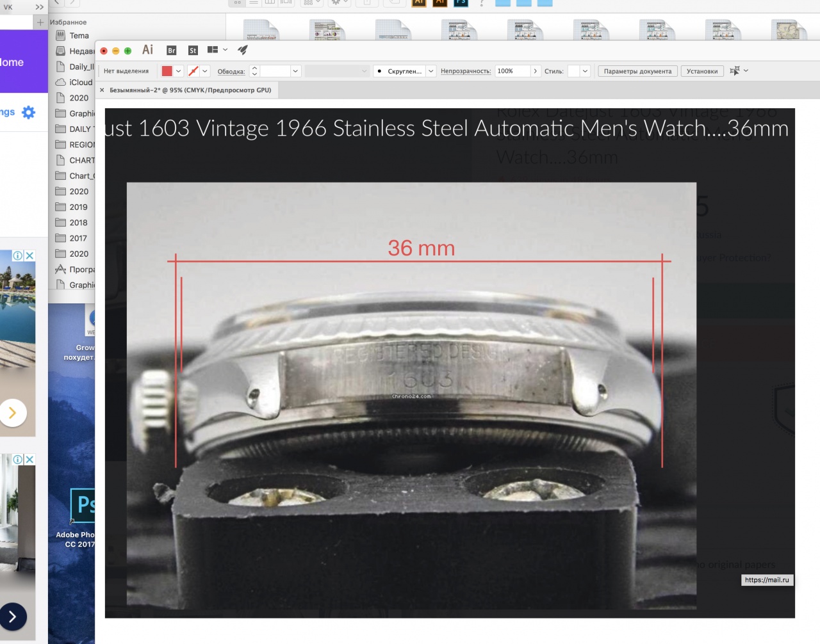
Task: Click the GPU performance rocket icon
Action: 243,50
